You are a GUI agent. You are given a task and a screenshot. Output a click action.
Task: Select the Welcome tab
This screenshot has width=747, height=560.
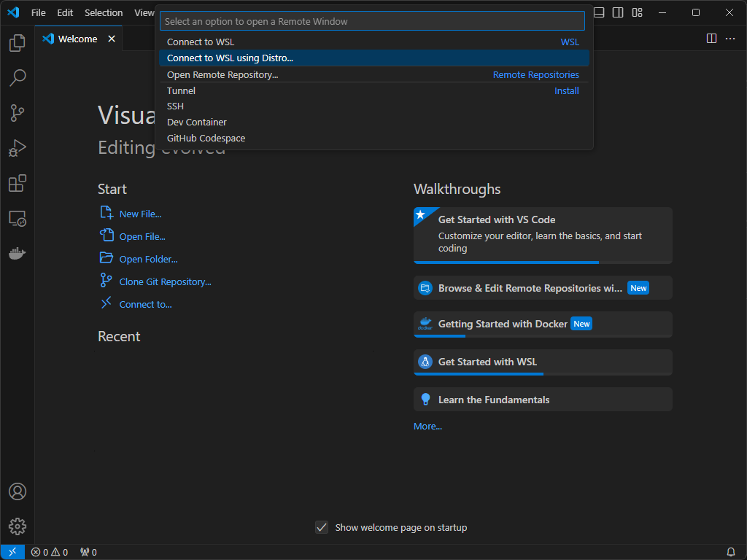79,39
